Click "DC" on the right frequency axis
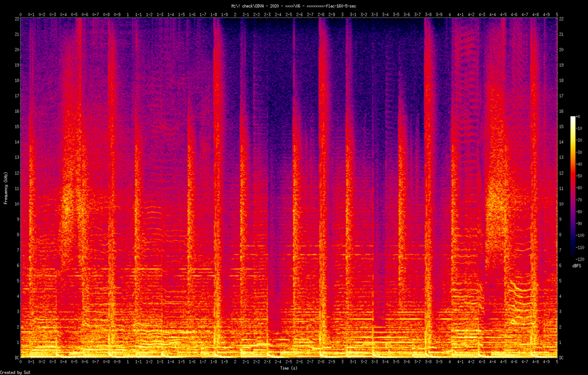This screenshot has width=588, height=375. 562,358
